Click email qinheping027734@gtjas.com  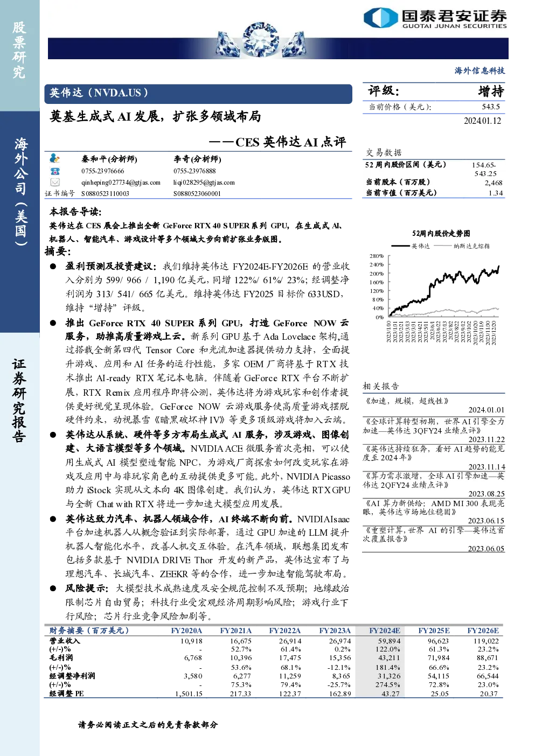[x=121, y=183]
